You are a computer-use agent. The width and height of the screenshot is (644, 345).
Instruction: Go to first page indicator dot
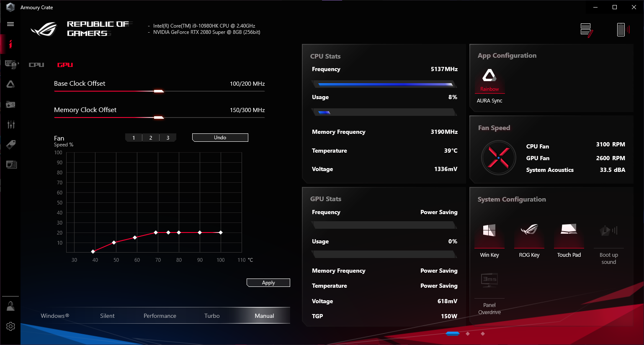(453, 334)
